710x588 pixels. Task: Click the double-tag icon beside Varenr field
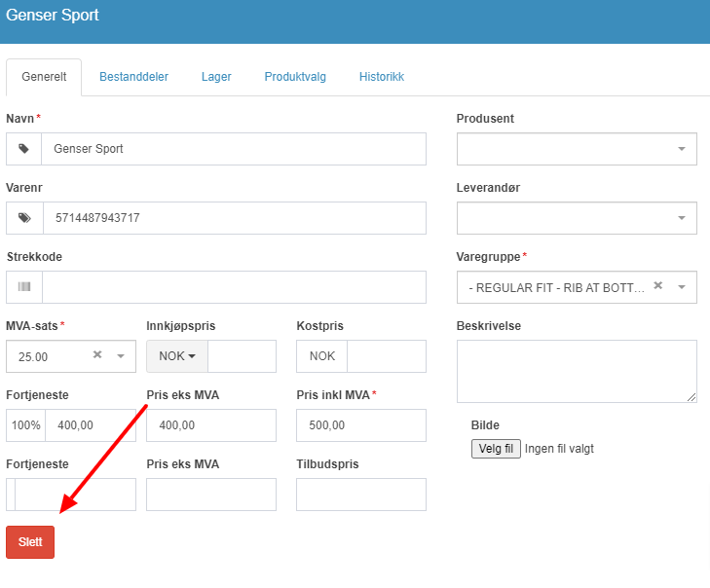(x=24, y=218)
